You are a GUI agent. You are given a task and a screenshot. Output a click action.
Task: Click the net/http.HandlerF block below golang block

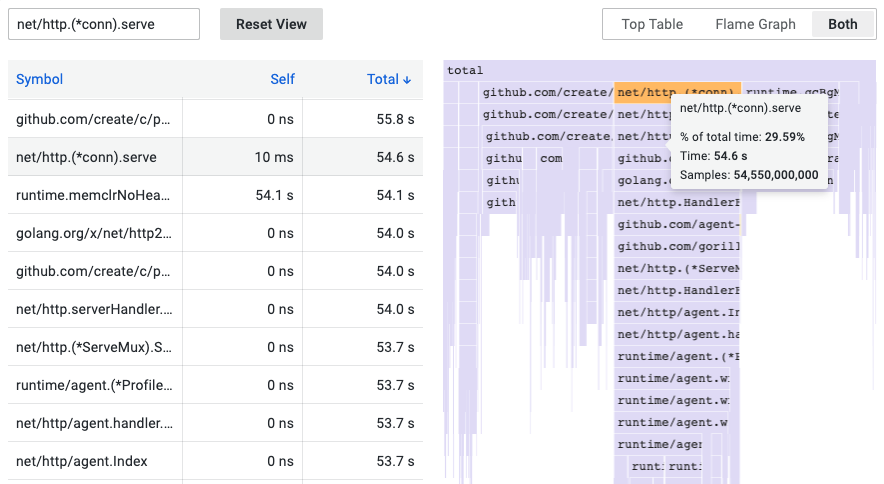point(677,203)
